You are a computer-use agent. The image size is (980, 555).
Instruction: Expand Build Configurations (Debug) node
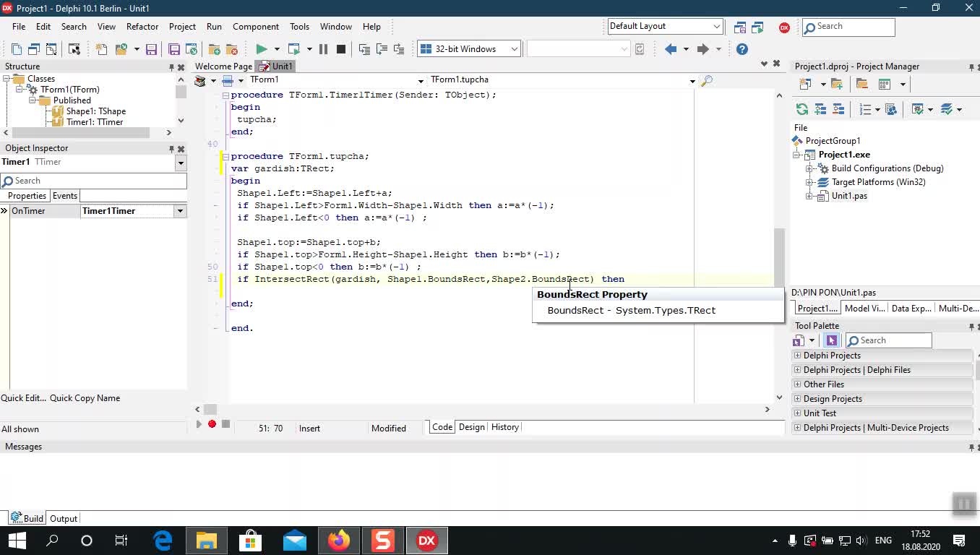[810, 168]
